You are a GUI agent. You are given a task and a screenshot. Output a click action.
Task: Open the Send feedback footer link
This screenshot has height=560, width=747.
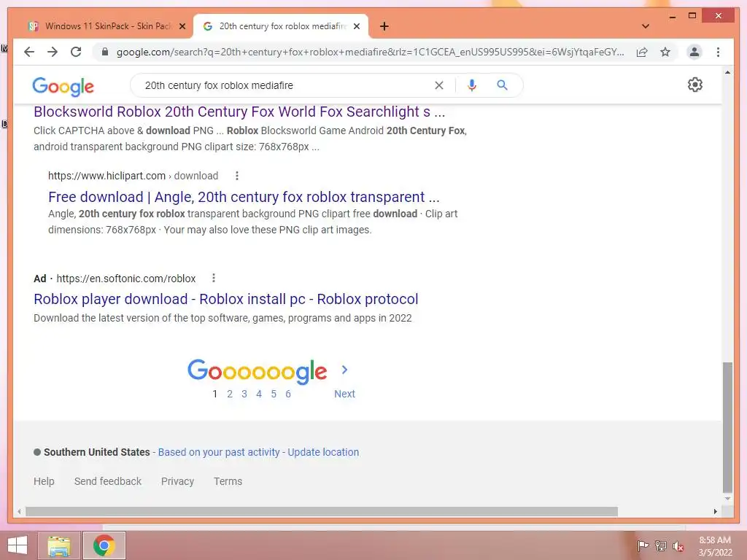tap(108, 481)
